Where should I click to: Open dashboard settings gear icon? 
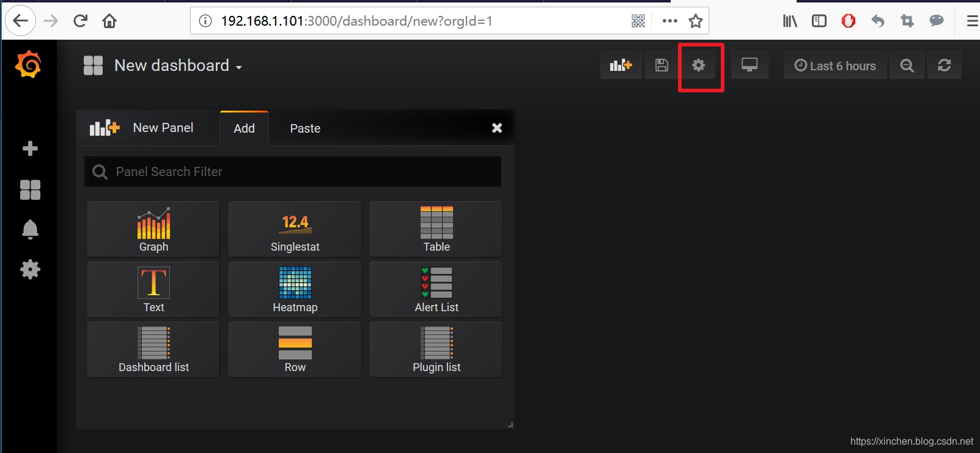[x=699, y=65]
